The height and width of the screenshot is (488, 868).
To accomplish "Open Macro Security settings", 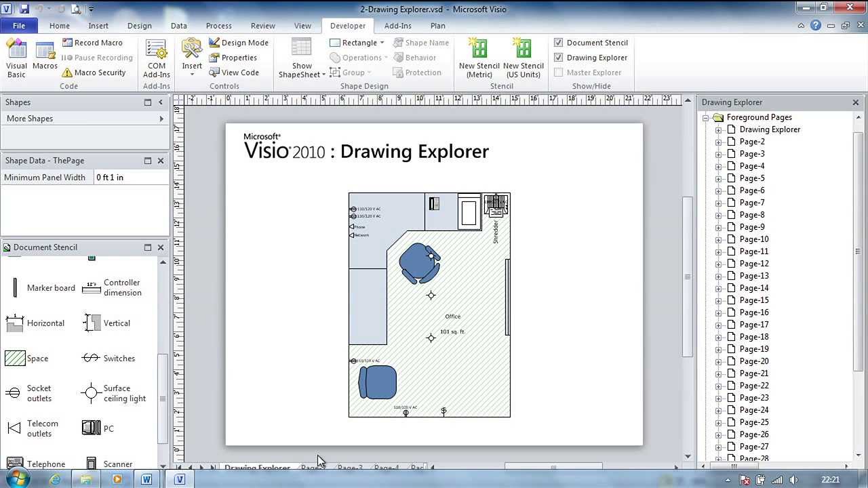I will coord(94,73).
